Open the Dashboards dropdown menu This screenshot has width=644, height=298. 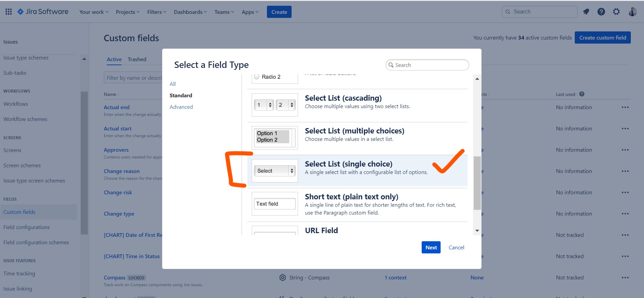click(x=190, y=12)
